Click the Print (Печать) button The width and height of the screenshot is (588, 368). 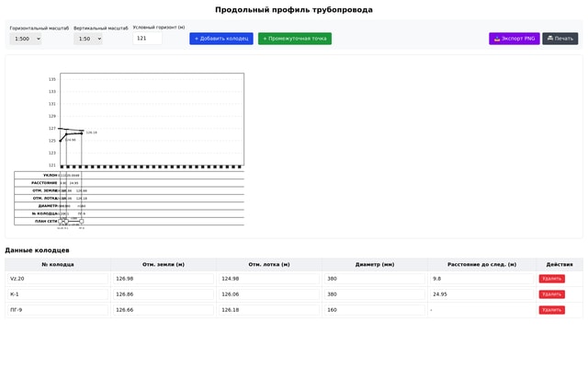[560, 39]
